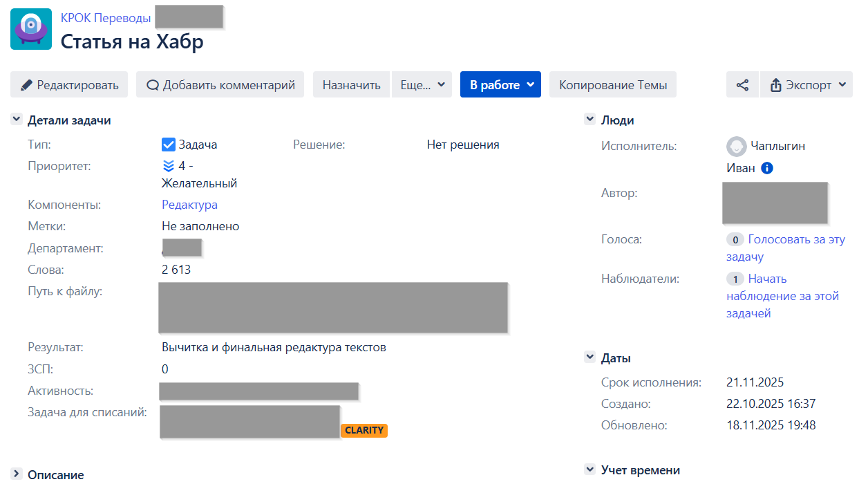Click the info icon next to Иван
The height and width of the screenshot is (493, 868).
click(766, 168)
